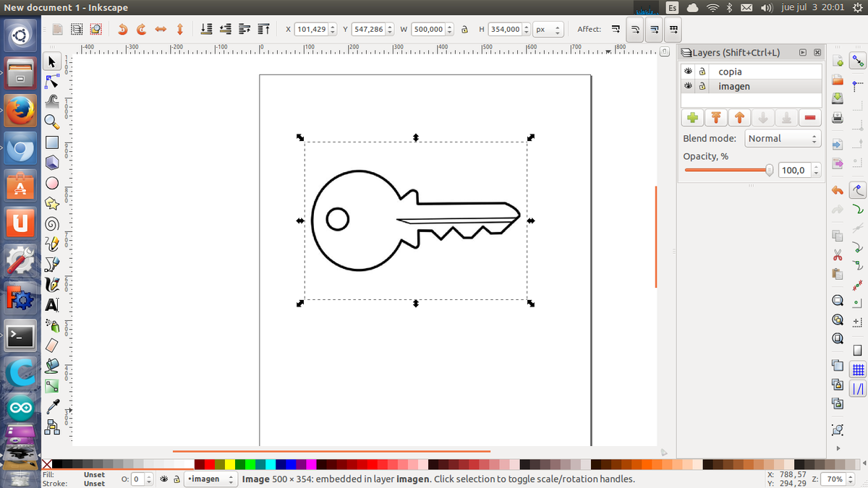Select the Rectangle tool
The image size is (868, 488).
coord(52,142)
